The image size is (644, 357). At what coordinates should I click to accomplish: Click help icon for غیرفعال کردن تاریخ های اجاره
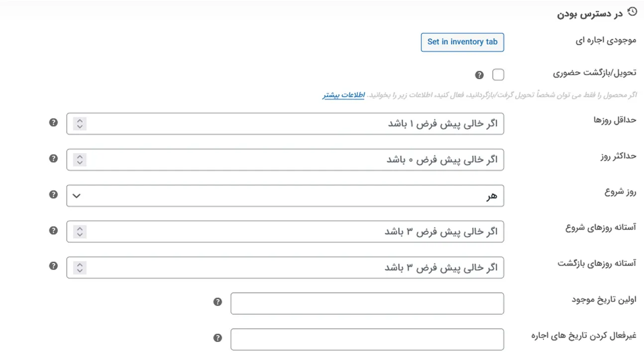coord(217,338)
